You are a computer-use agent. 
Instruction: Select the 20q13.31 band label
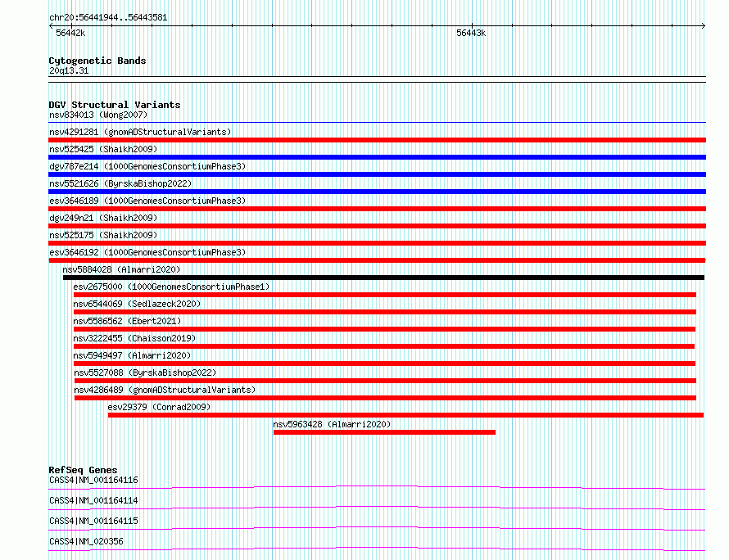69,70
